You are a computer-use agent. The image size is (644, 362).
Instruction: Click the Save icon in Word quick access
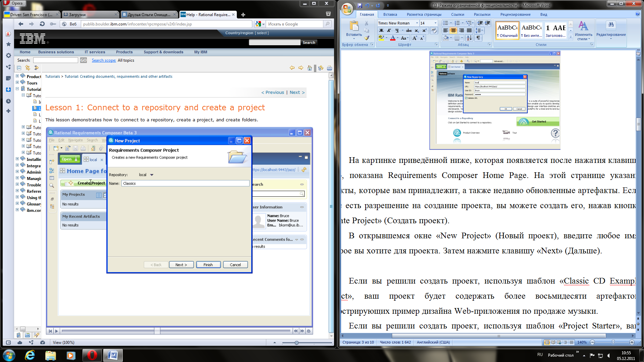(x=360, y=5)
